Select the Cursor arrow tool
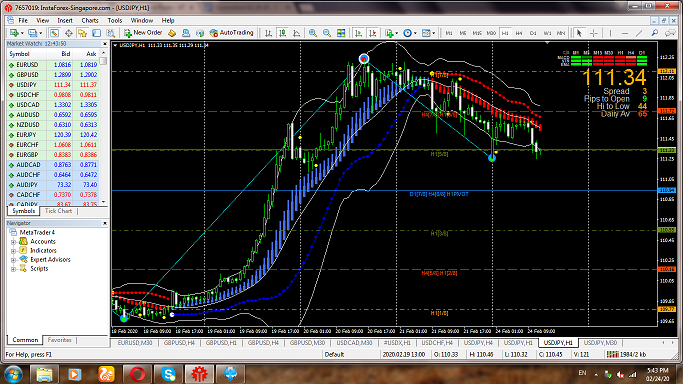 [579, 33]
